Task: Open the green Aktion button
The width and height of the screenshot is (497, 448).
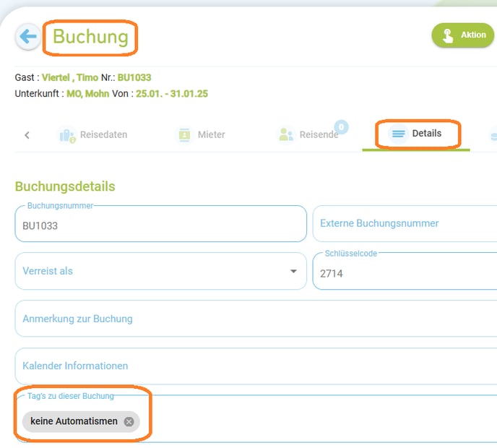Action: click(x=463, y=35)
